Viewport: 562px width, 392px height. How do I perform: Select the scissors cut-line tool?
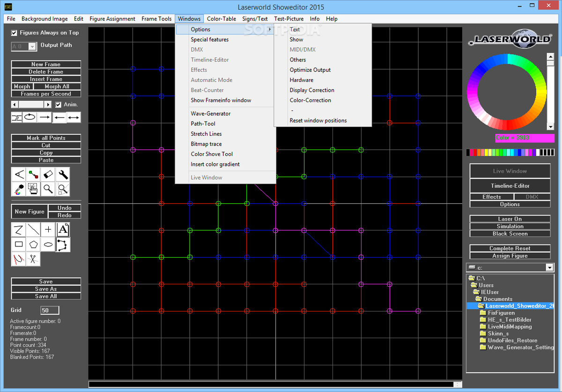(33, 259)
